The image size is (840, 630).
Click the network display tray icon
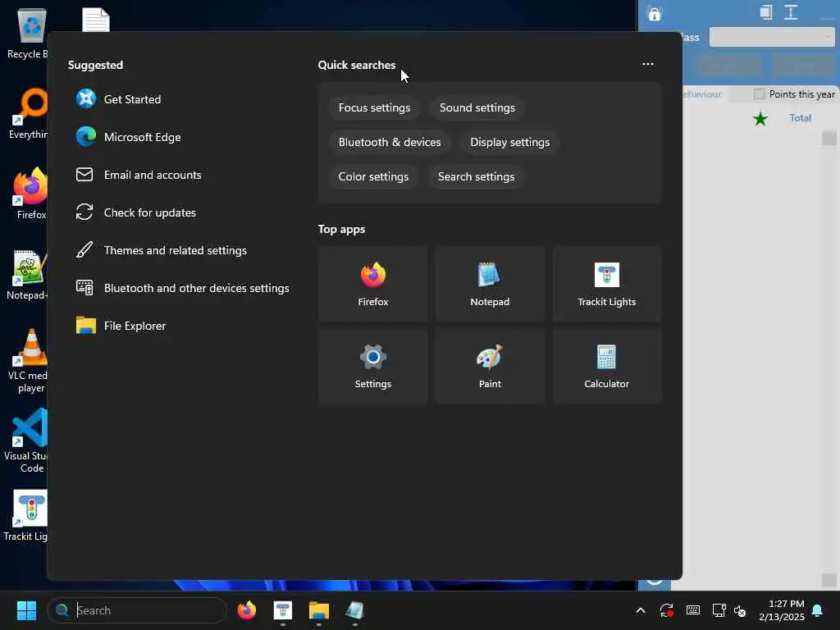click(x=719, y=610)
